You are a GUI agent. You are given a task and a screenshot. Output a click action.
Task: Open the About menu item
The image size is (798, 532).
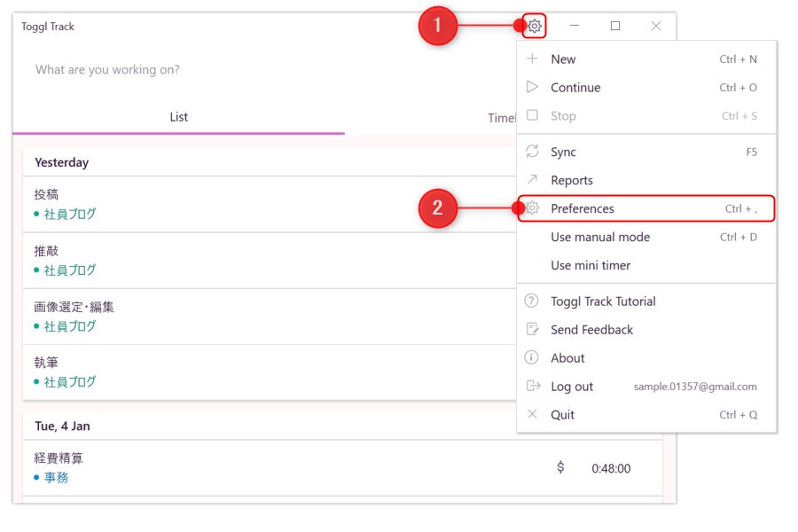pyautogui.click(x=646, y=358)
